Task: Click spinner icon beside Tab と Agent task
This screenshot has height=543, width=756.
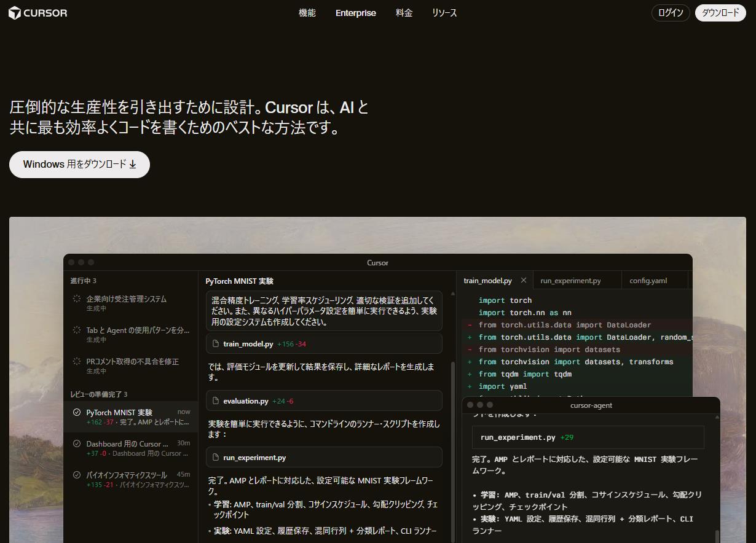Action: point(77,330)
